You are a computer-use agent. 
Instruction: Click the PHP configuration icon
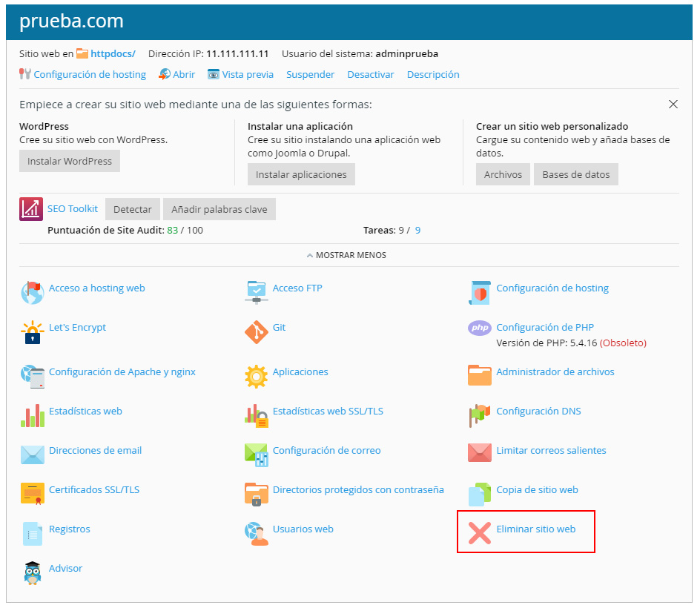(x=480, y=328)
